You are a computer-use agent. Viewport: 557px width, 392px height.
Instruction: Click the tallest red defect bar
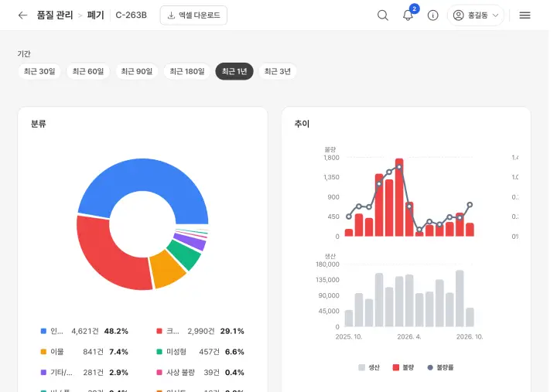pos(399,197)
